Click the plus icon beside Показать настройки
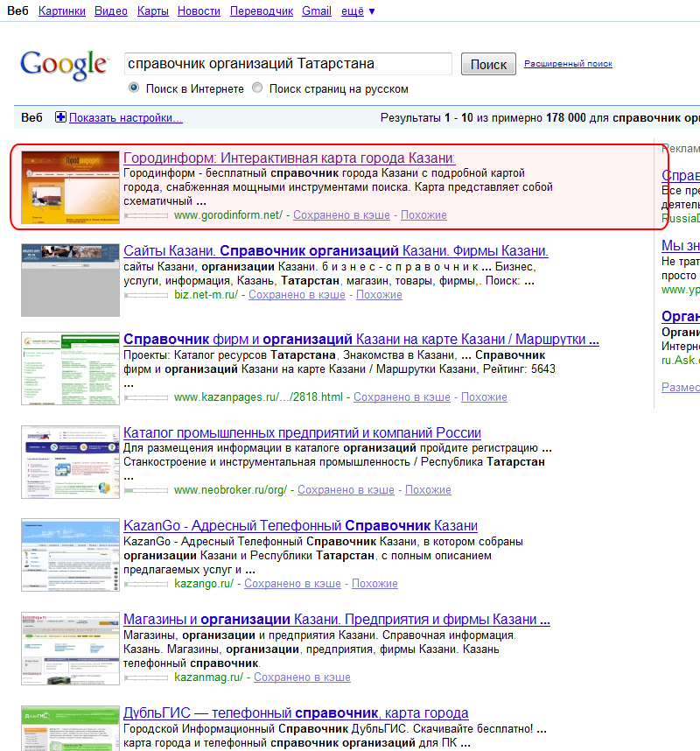 tap(60, 117)
